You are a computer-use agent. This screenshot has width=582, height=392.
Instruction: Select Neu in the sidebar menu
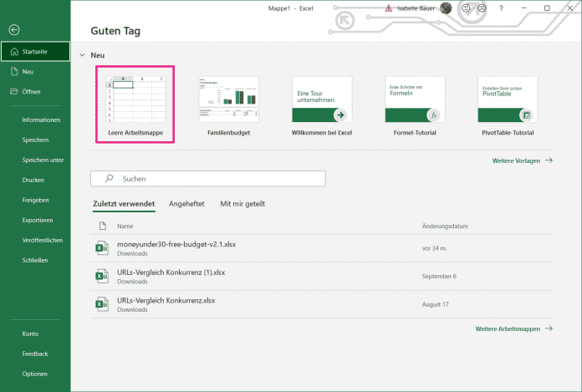[35, 72]
